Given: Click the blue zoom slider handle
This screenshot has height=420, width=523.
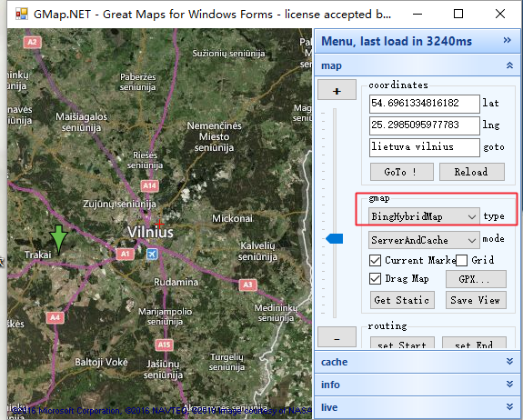Looking at the screenshot, I should coord(335,239).
